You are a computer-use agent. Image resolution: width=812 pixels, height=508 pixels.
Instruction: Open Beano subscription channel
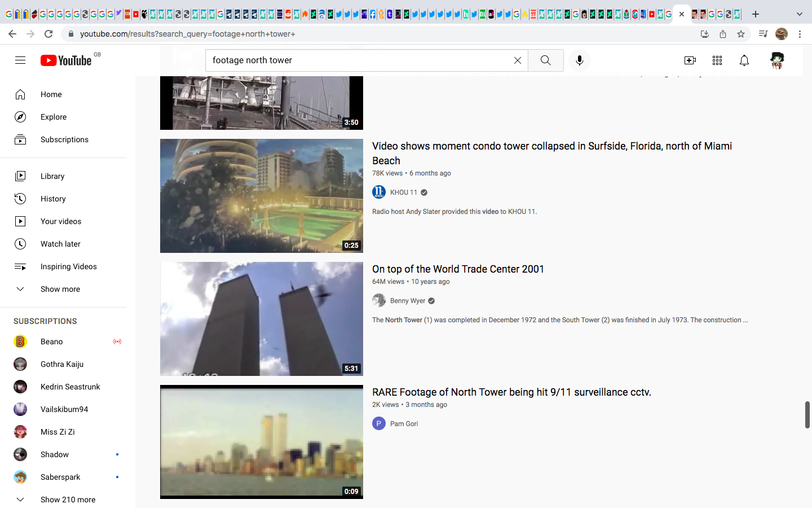click(x=63, y=341)
